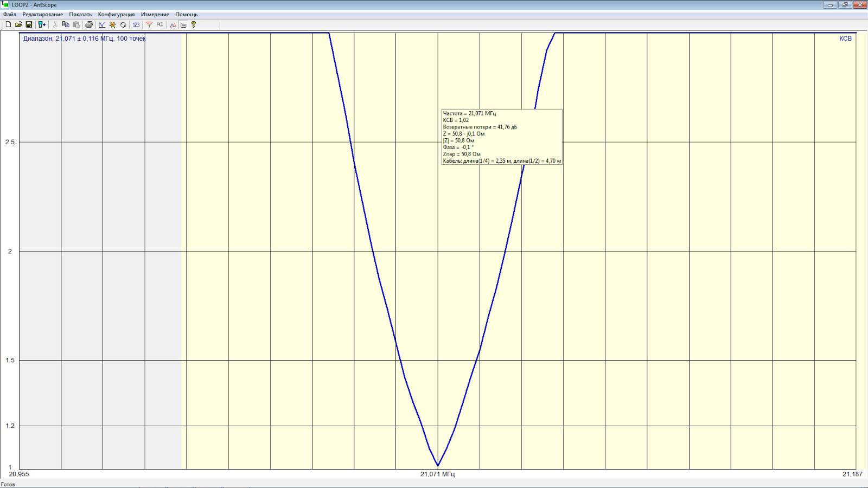Close the AntScope window

[860, 5]
